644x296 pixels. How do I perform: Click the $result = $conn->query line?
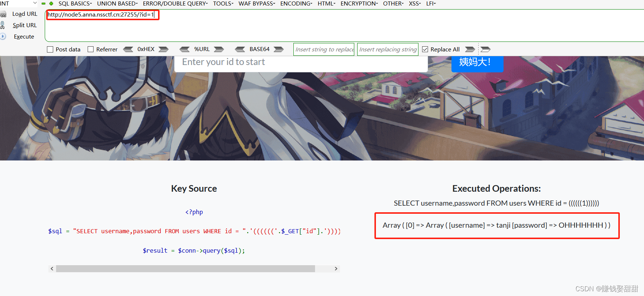[194, 250]
